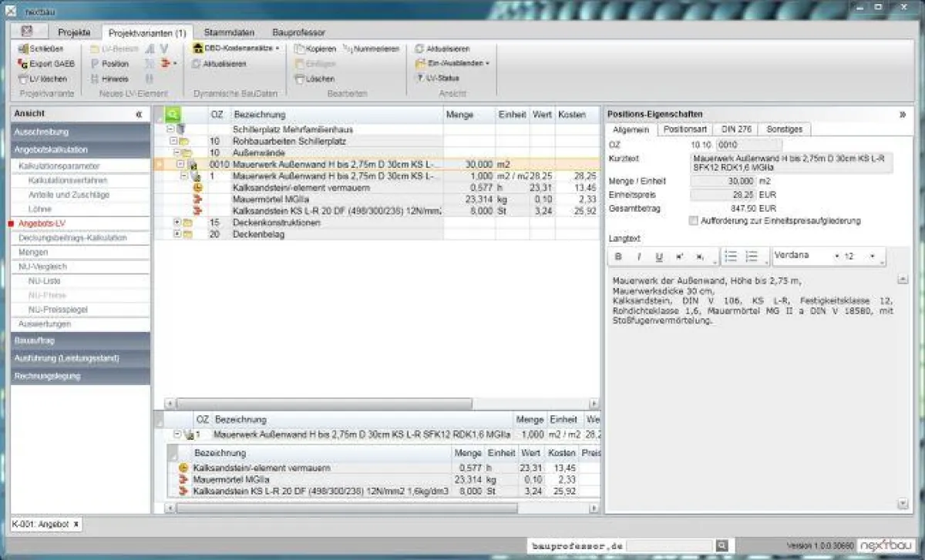Click the Export GAEB toolbar icon
This screenshot has height=560, width=925.
[23, 64]
